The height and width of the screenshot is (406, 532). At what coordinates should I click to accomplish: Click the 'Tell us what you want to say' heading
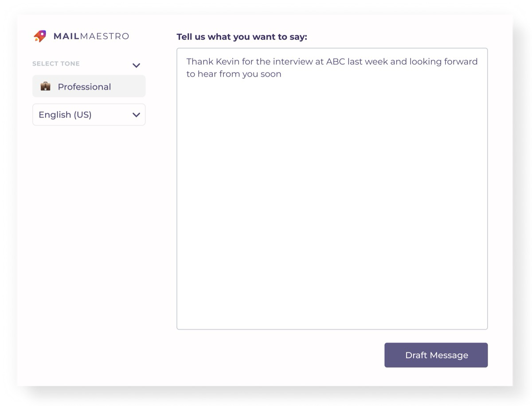tap(243, 37)
